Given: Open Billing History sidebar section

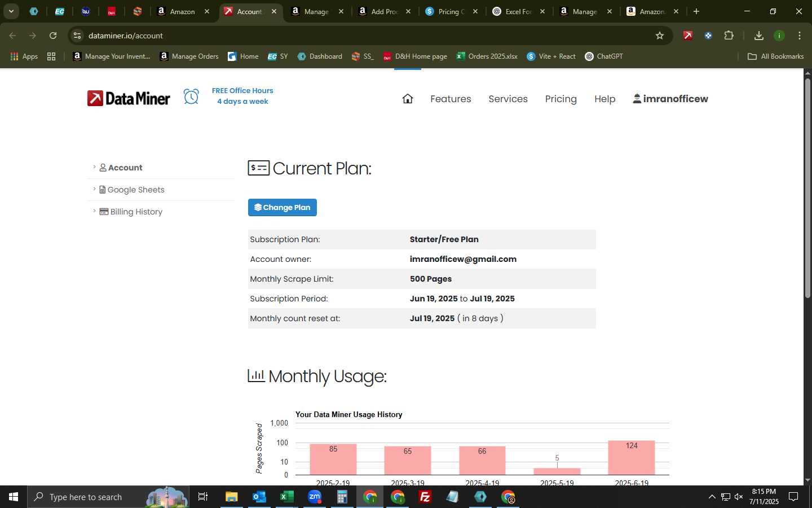Looking at the screenshot, I should pos(131,212).
